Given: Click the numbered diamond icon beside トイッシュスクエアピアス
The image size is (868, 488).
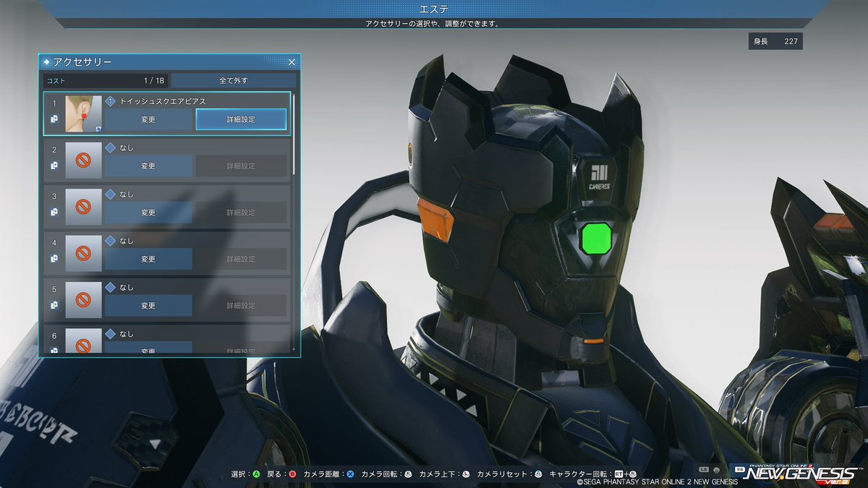Looking at the screenshot, I should tap(111, 101).
